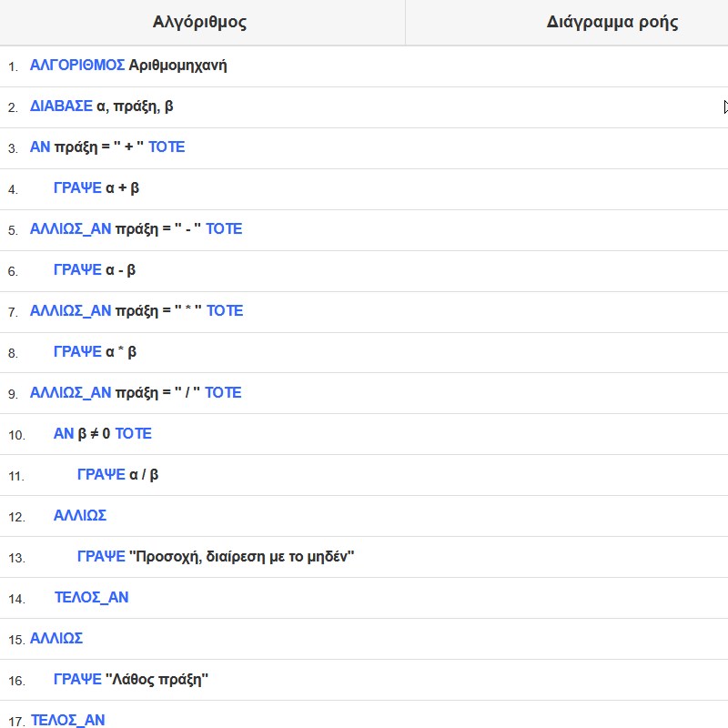Click line 13 ΓΡΑΨΕ "Προσοχή, διαίρεση με το μηδέν"
This screenshot has width=728, height=728.
(x=216, y=556)
